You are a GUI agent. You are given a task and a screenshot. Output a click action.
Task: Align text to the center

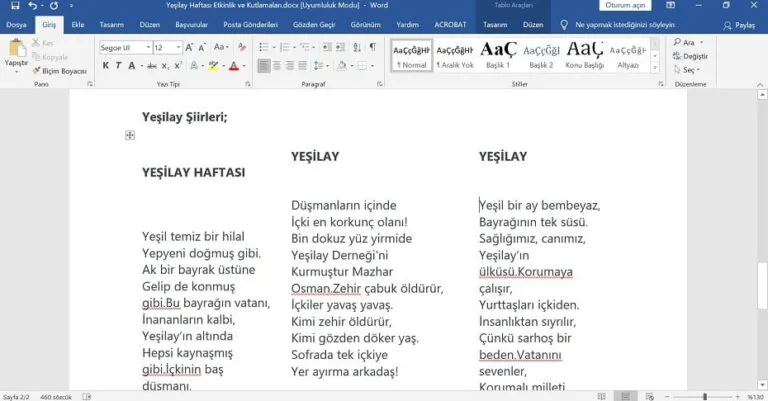pyautogui.click(x=277, y=66)
